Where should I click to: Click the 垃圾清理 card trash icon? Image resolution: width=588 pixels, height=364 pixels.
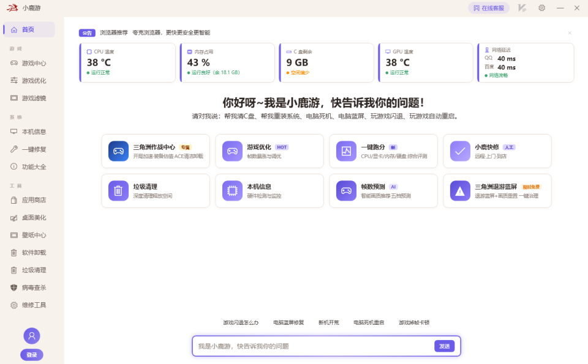click(x=118, y=191)
